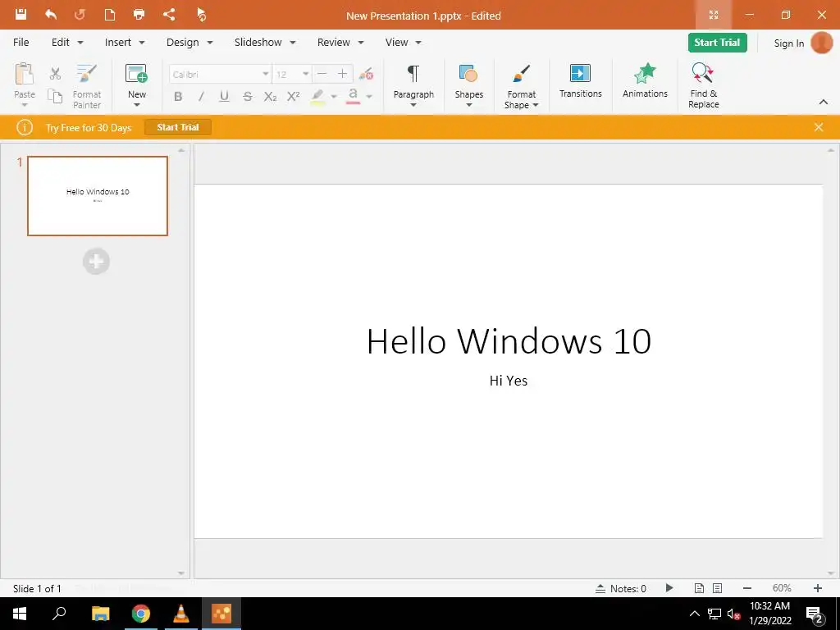Decrease font size with minus button

click(x=322, y=74)
